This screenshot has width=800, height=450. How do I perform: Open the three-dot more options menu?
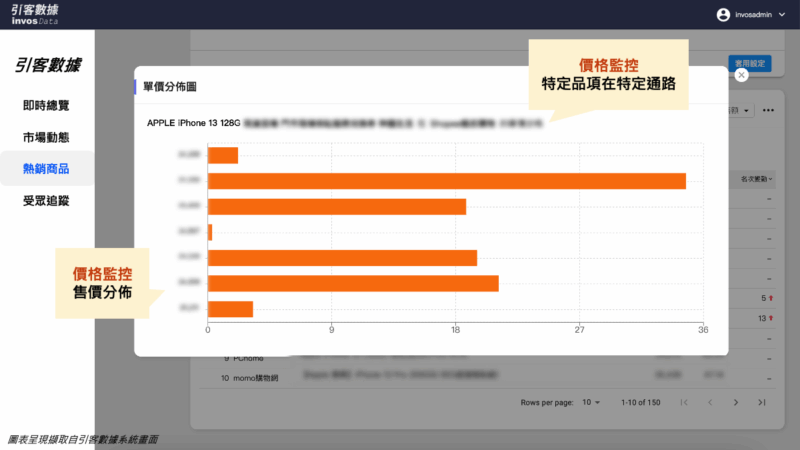tap(768, 110)
